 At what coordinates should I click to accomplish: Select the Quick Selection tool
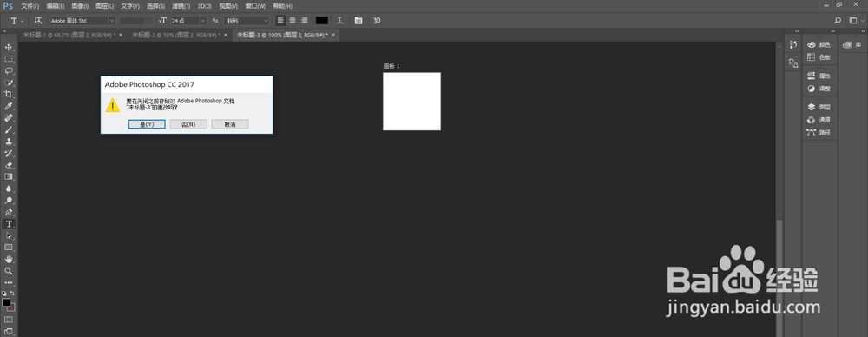tap(9, 83)
